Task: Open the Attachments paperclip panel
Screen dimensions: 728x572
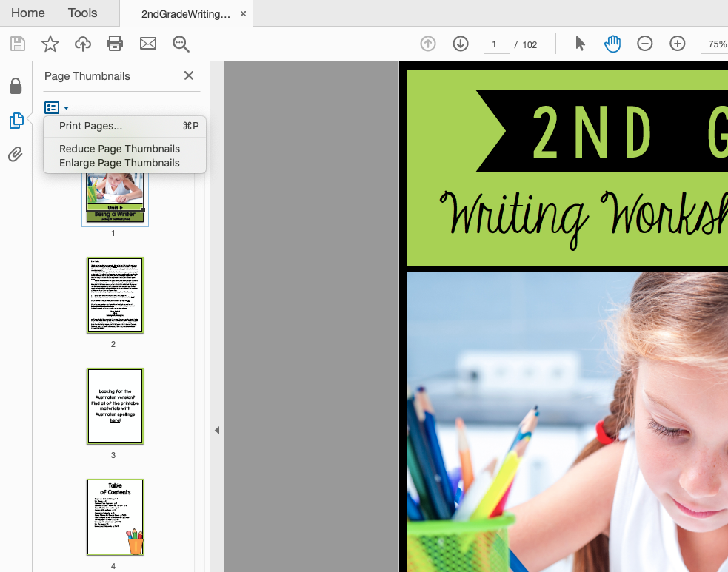Action: coord(16,154)
